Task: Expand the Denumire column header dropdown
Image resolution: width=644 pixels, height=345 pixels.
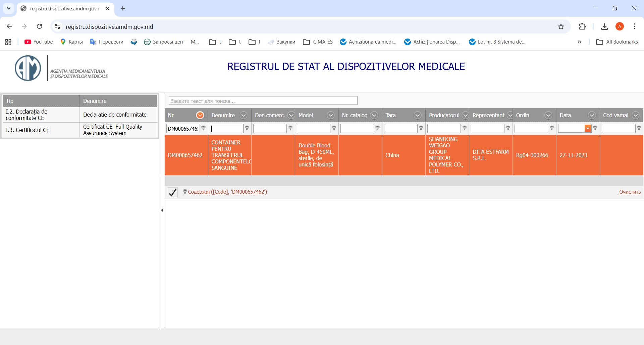Action: [244, 115]
